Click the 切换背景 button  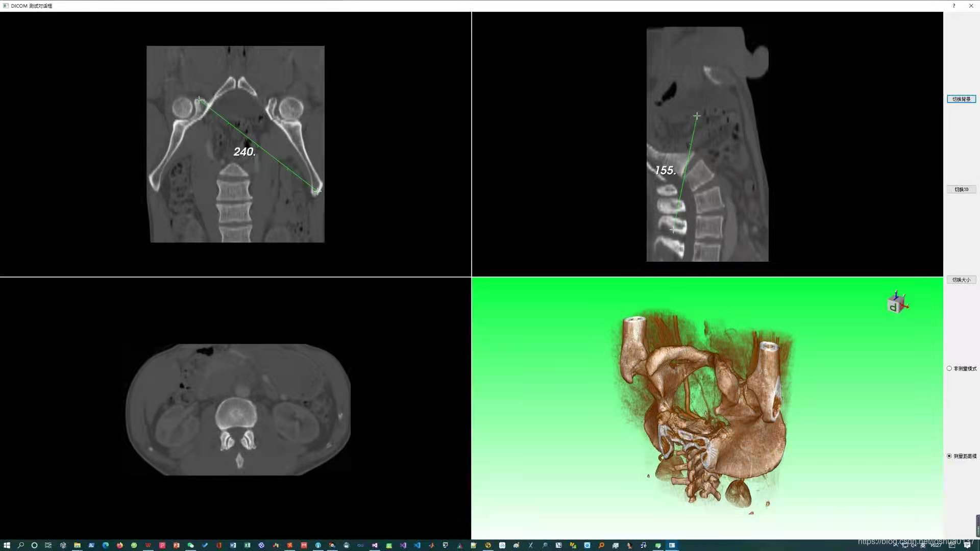(961, 99)
